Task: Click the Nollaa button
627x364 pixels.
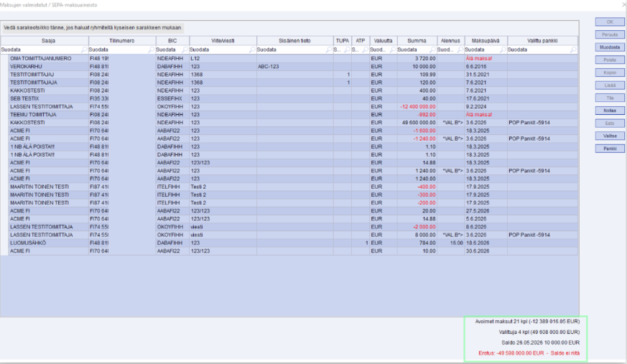Action: (610, 111)
